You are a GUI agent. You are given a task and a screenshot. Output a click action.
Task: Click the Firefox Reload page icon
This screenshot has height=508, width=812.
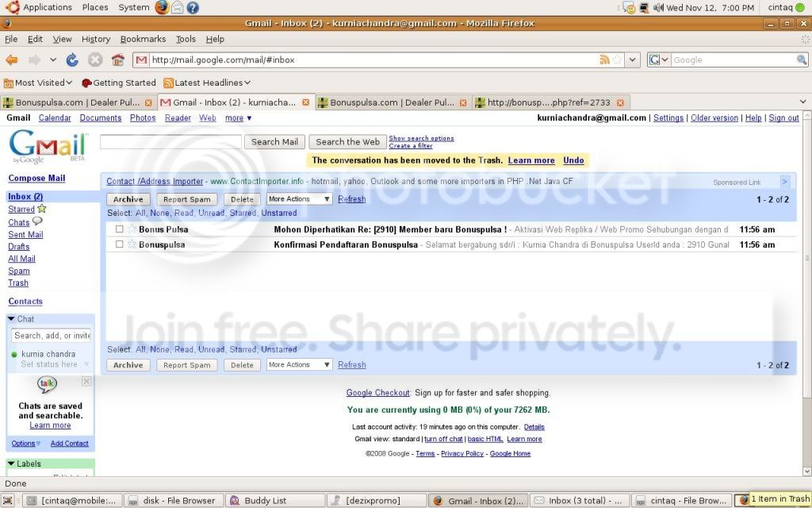[x=72, y=60]
